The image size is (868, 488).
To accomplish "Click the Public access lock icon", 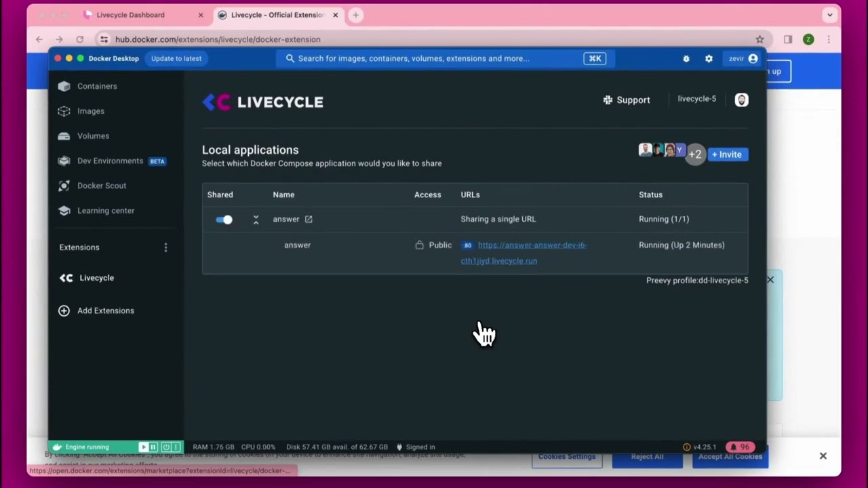I will (419, 245).
